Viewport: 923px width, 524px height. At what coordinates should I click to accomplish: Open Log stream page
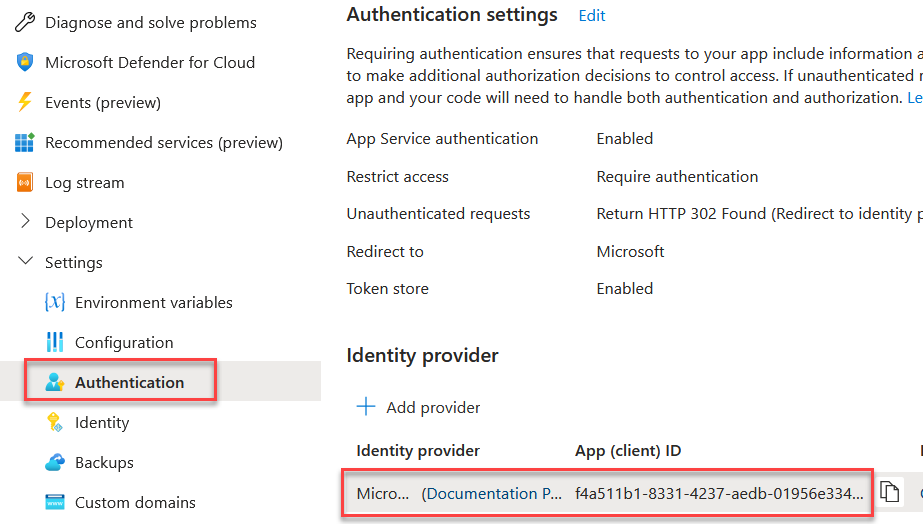pyautogui.click(x=85, y=183)
